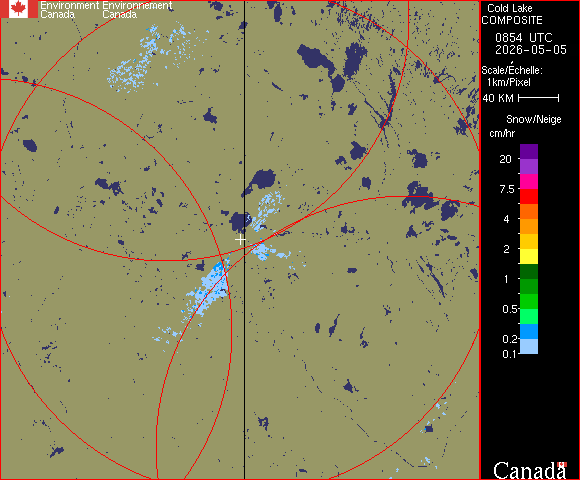Click the 40 KM scale bar
Screen dimensions: 580x480
539,98
